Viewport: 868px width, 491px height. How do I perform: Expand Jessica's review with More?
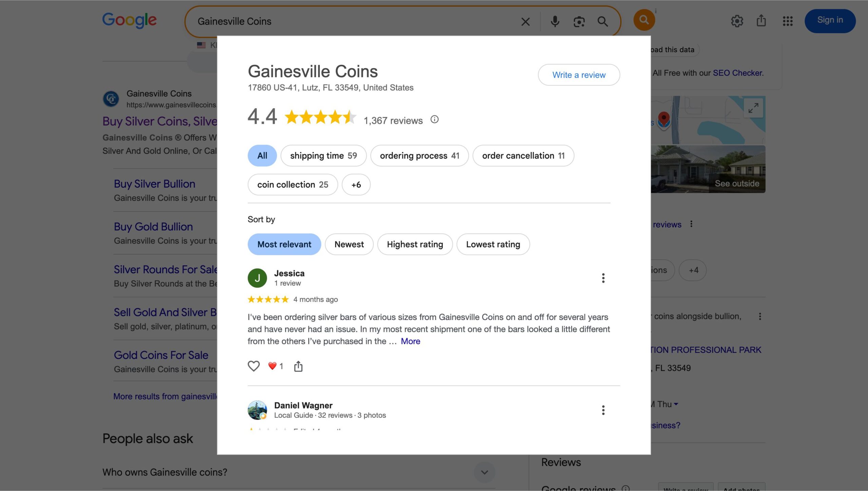click(x=410, y=341)
